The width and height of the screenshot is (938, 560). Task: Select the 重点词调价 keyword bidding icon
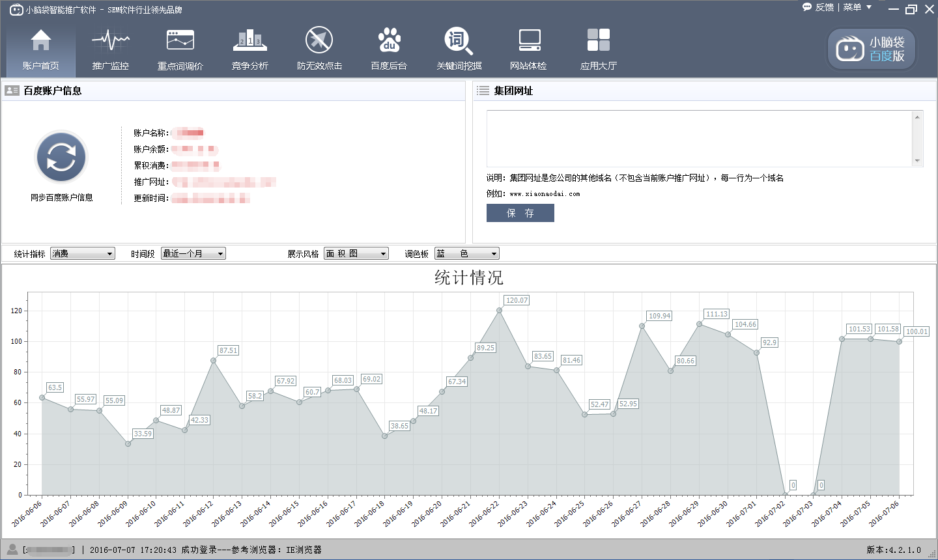[180, 49]
